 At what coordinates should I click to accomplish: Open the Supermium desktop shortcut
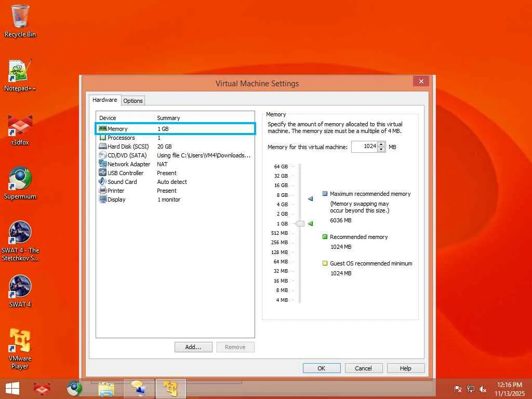pyautogui.click(x=20, y=183)
